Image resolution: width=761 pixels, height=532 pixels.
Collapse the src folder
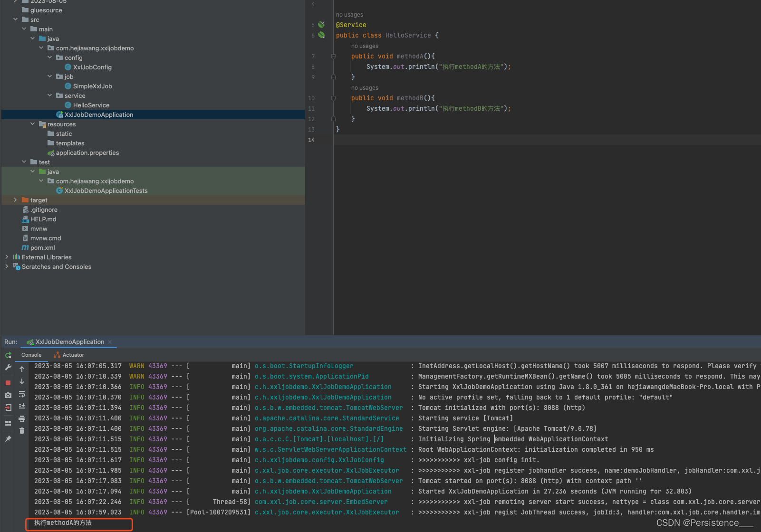pyautogui.click(x=16, y=19)
